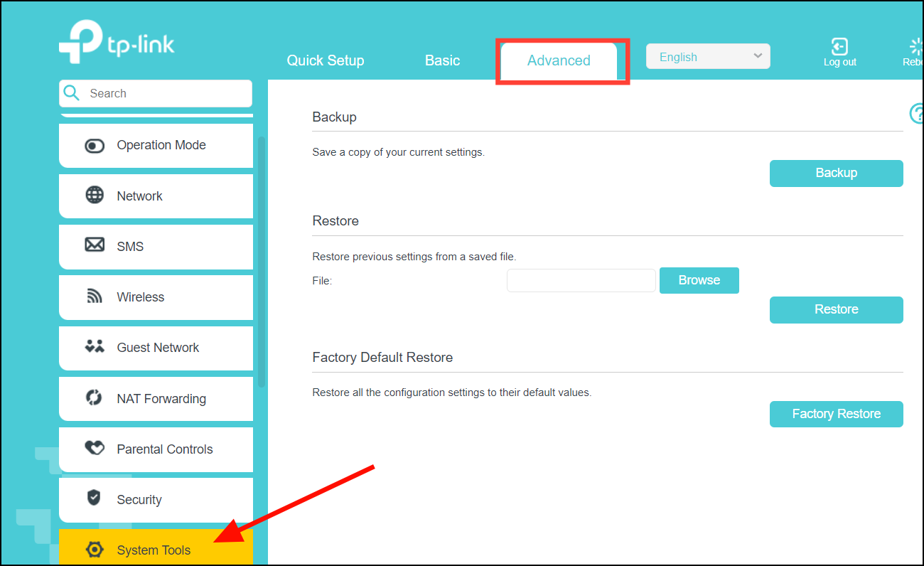924x566 pixels.
Task: Click the 'File:' label
Action: tap(322, 281)
